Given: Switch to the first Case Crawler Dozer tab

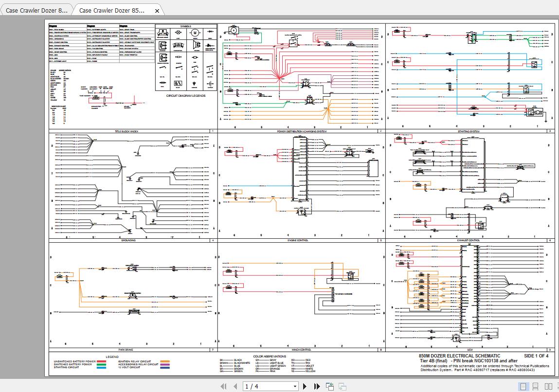Looking at the screenshot, I should (36, 10).
